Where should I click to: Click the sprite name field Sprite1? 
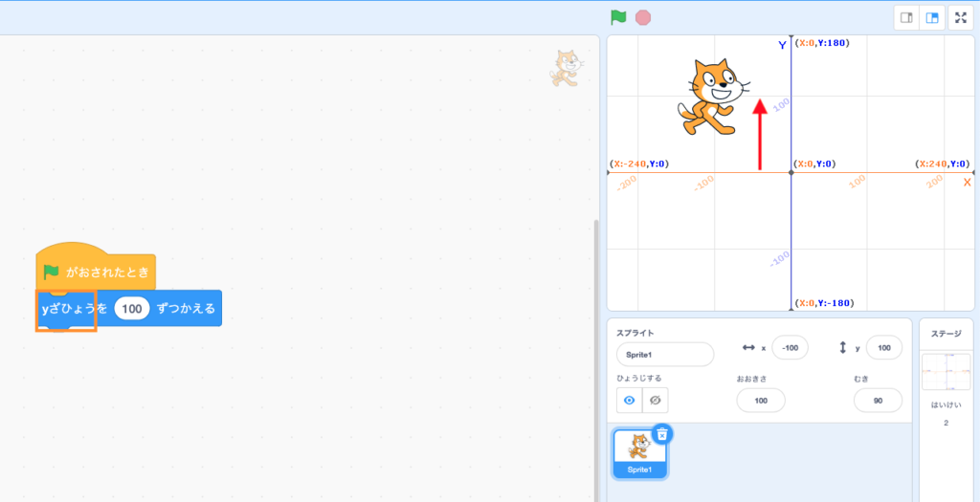(665, 354)
